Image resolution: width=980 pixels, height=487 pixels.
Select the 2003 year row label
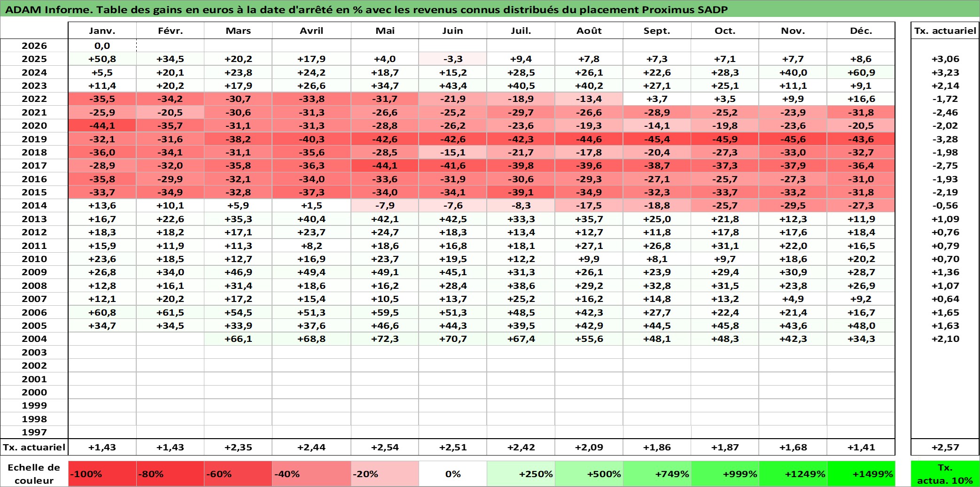click(34, 352)
